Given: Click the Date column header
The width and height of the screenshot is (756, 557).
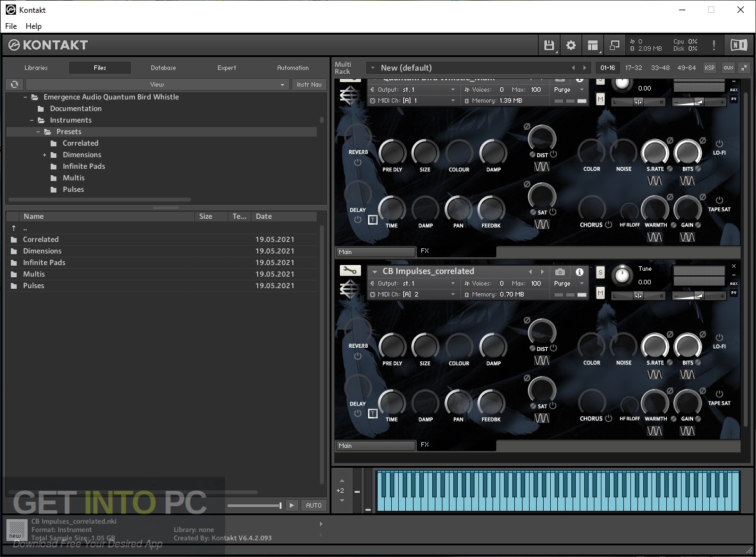Looking at the screenshot, I should point(285,216).
